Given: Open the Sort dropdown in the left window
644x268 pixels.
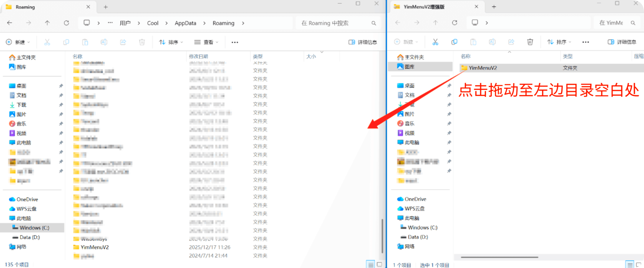Looking at the screenshot, I should 171,42.
